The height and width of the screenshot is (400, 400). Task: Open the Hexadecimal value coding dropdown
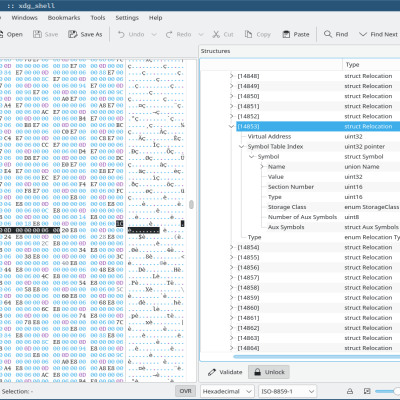[227, 391]
